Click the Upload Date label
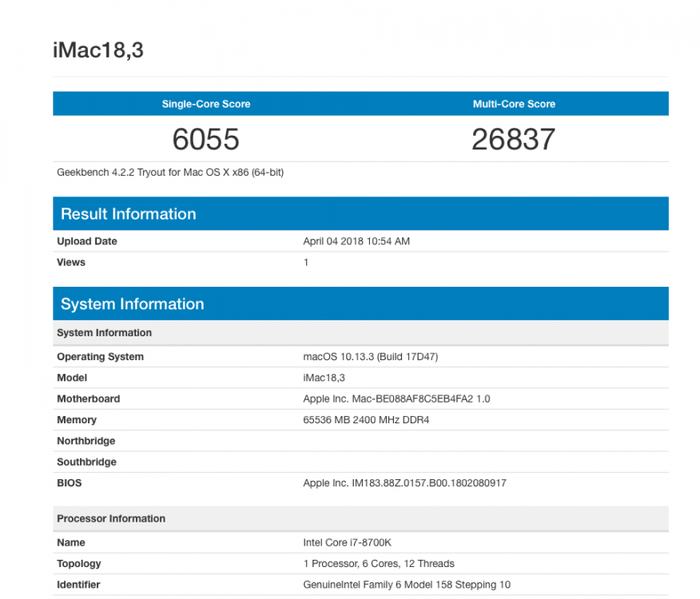Viewport: 700px width, 599px height. [x=87, y=241]
